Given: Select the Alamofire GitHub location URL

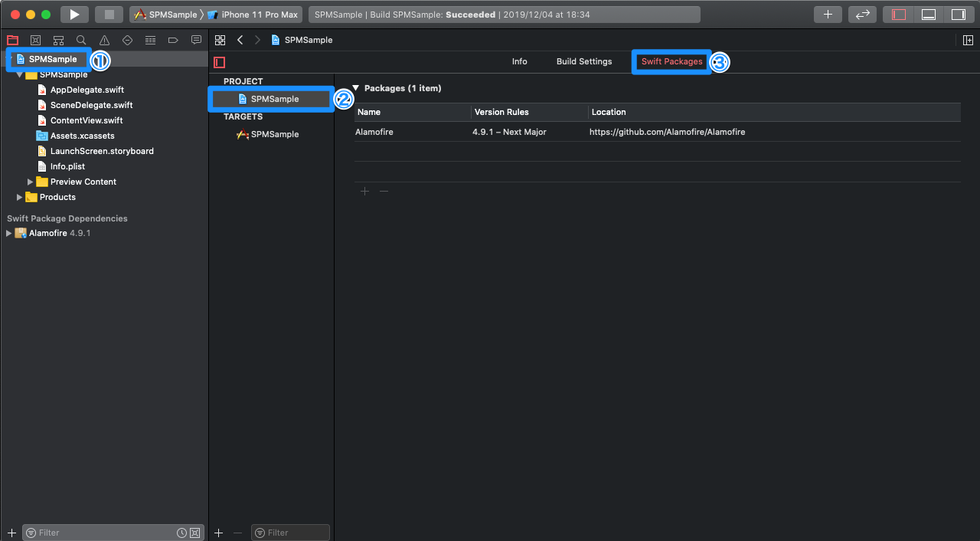Looking at the screenshot, I should [667, 132].
